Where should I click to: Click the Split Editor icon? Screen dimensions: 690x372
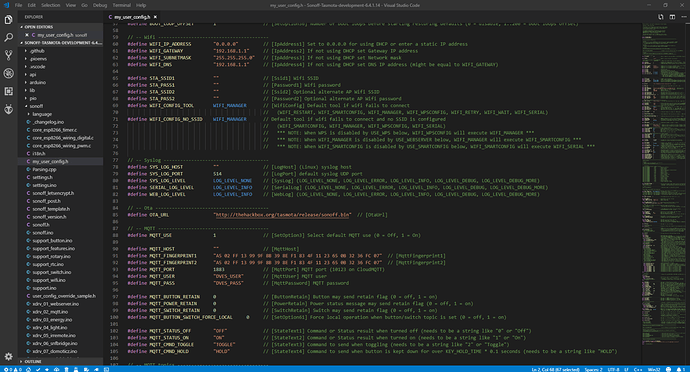tap(672, 17)
